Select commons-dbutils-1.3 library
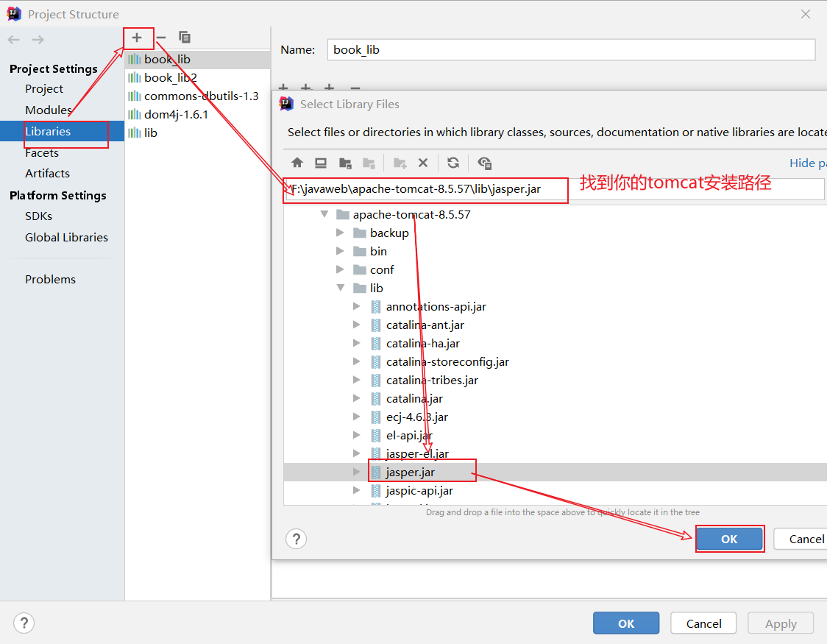 click(x=198, y=96)
